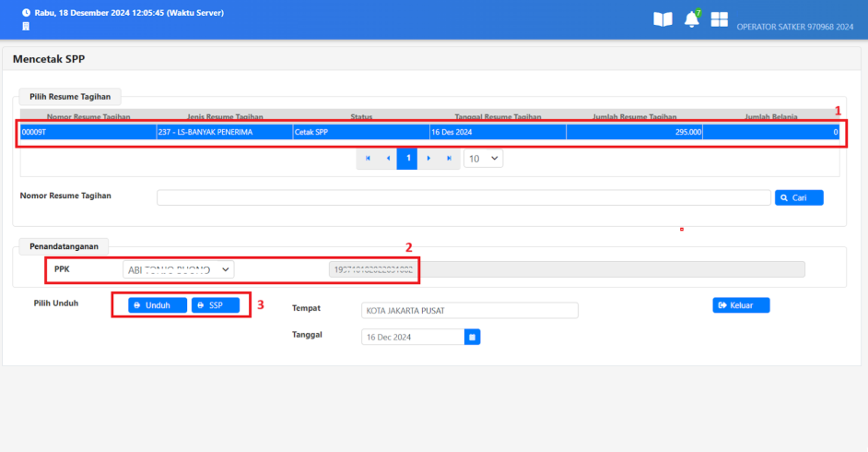Go to next page of results
Image resolution: width=868 pixels, height=452 pixels.
point(428,159)
